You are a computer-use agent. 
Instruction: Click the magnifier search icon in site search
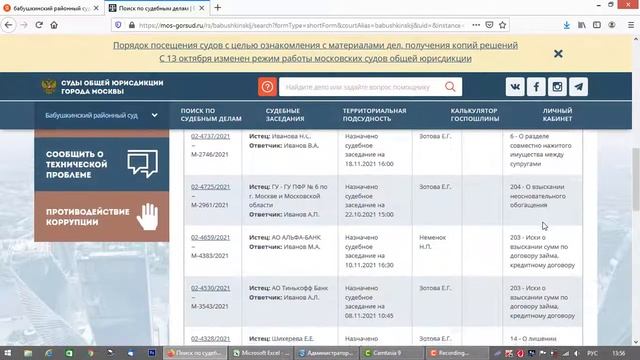click(x=450, y=87)
